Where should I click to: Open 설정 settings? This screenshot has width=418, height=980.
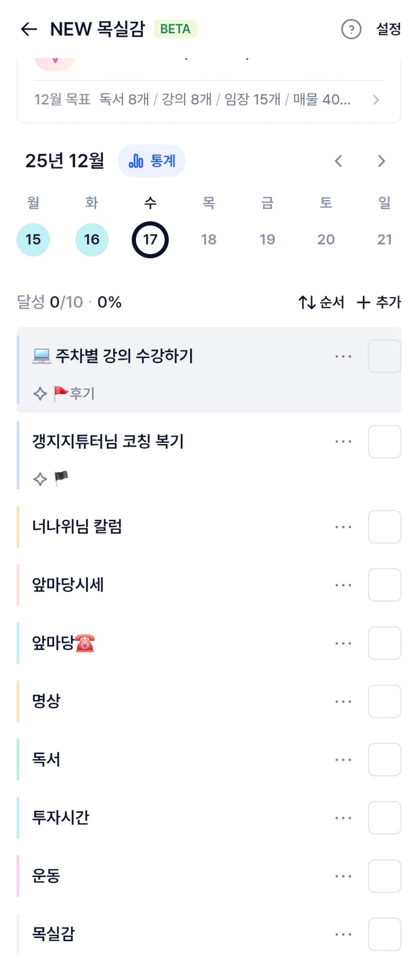(388, 29)
